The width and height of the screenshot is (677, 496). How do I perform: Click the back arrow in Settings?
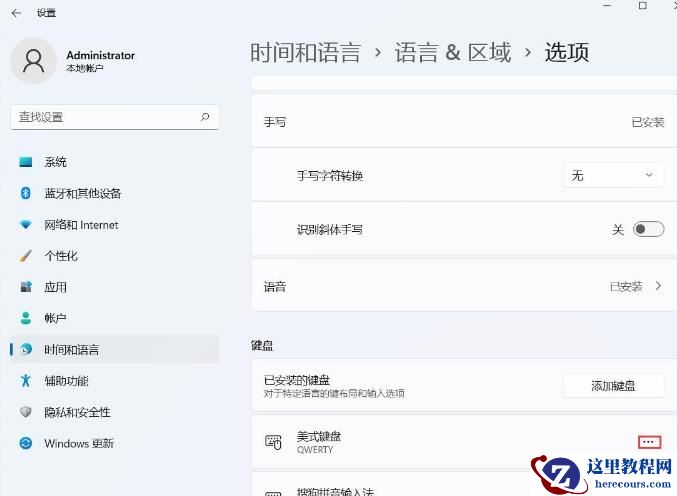point(16,13)
